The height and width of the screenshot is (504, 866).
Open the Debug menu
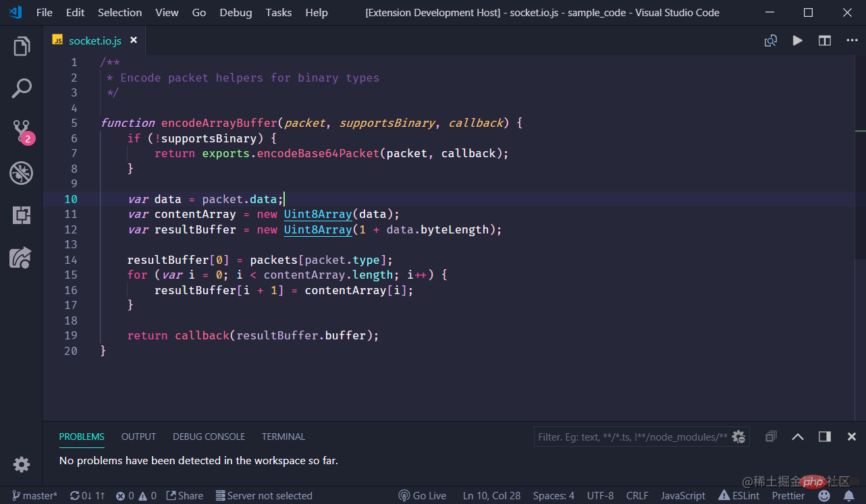[236, 12]
